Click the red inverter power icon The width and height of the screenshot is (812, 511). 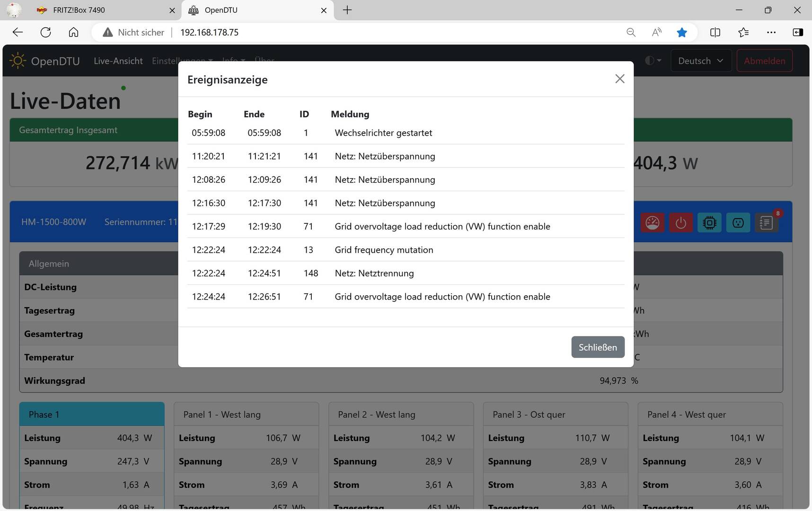(x=680, y=222)
